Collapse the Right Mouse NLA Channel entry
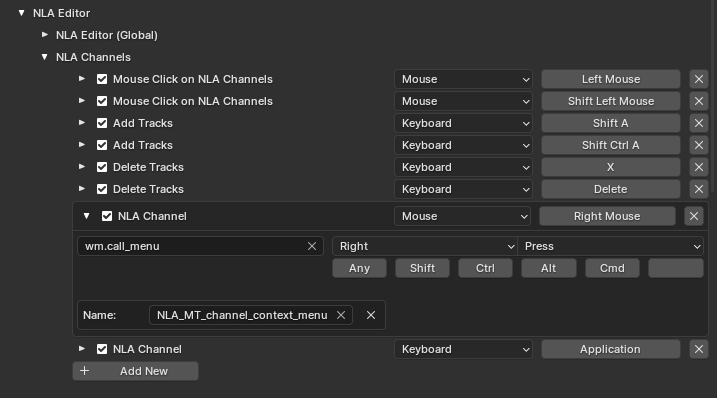The image size is (717, 398). pyautogui.click(x=86, y=216)
